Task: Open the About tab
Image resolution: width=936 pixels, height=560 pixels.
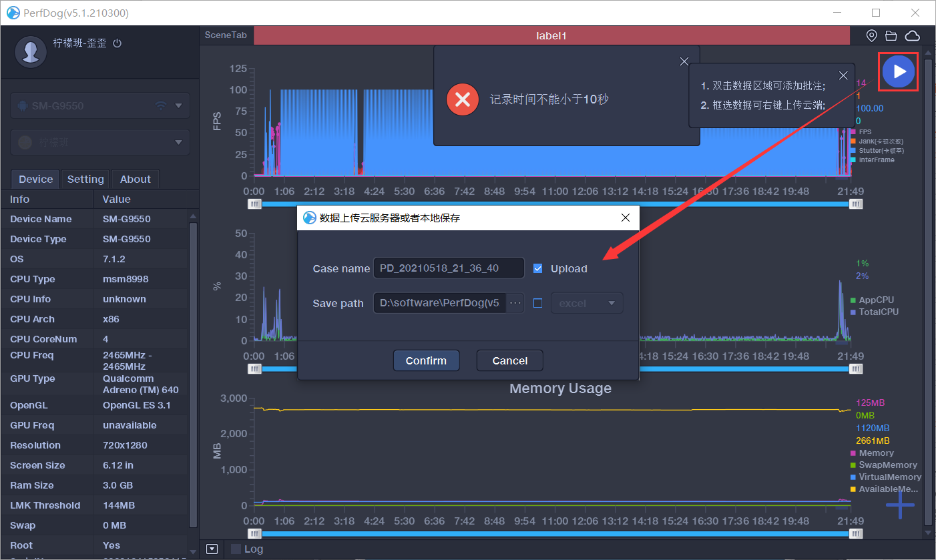Action: [135, 179]
